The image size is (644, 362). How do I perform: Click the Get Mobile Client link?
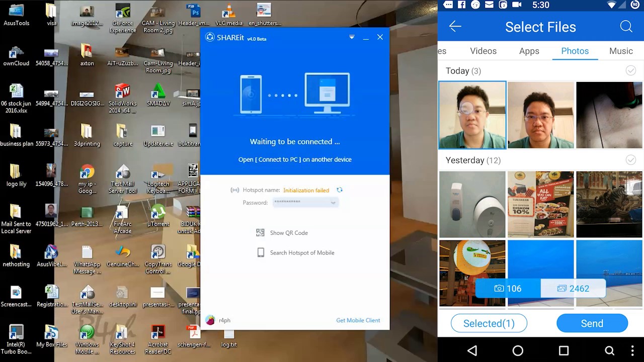pos(358,320)
